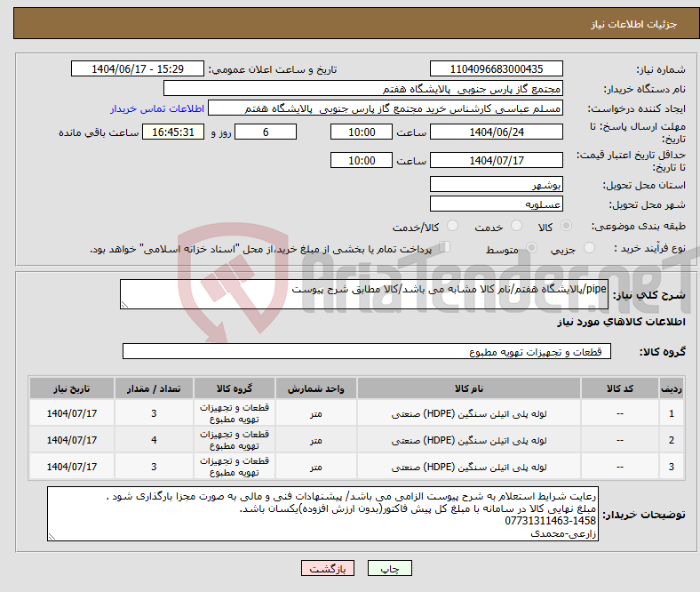Click the استان محل تحویل field with بوشهر
Image resolution: width=700 pixels, height=592 pixels.
tap(496, 185)
